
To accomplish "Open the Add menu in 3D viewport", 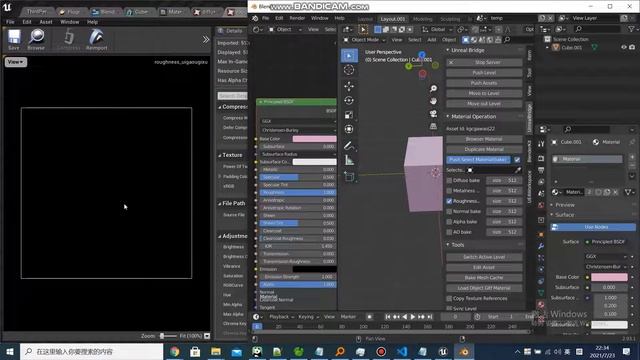I will [x=432, y=40].
